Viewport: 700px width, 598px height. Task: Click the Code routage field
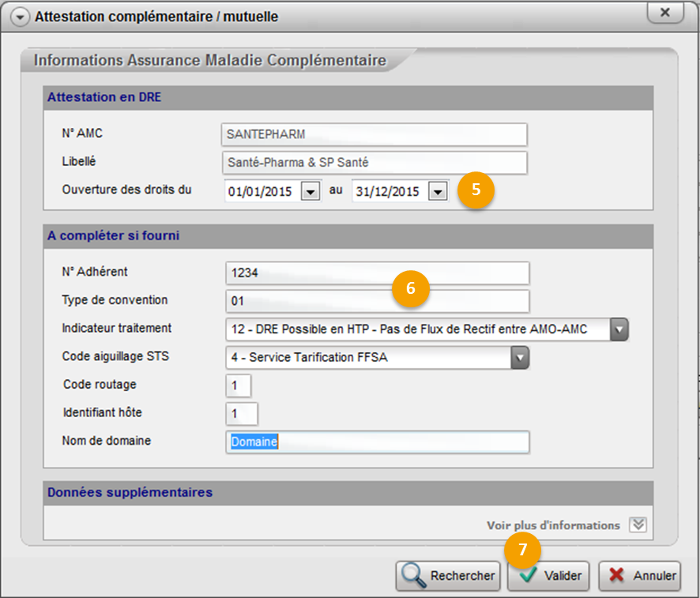tap(238, 386)
